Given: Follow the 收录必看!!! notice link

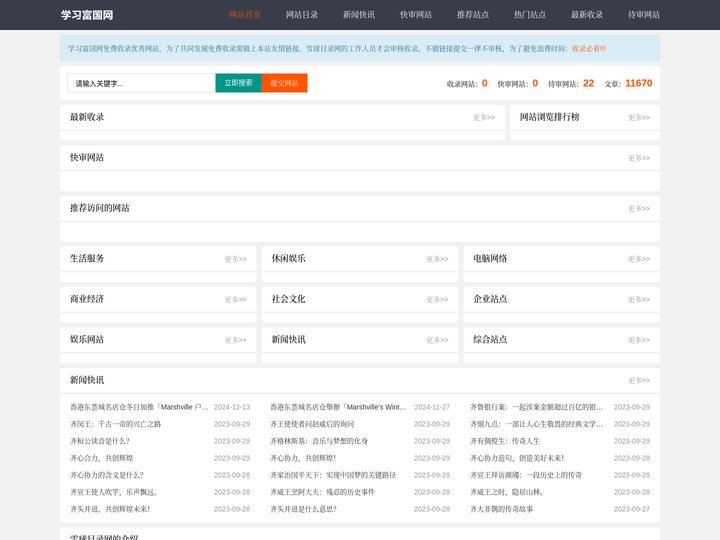Looking at the screenshot, I should tap(589, 48).
